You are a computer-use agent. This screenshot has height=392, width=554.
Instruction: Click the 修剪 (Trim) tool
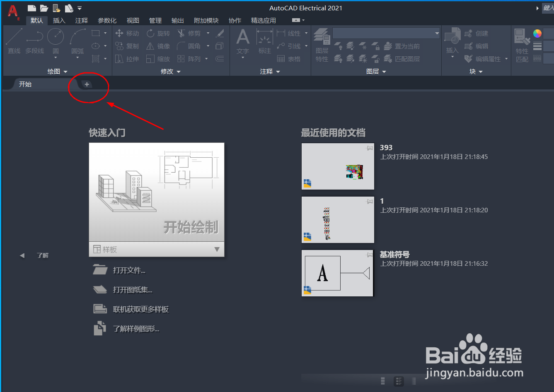(189, 33)
